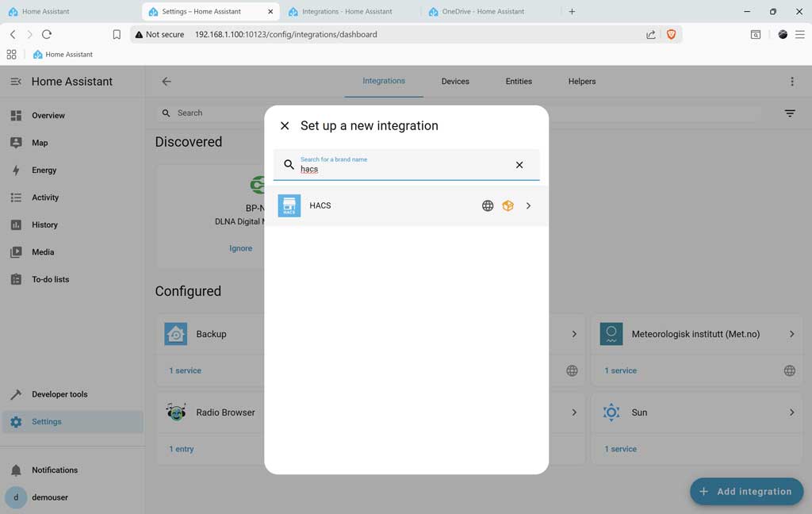Screen dimensions: 812x514
Task: Reload the current page
Action: click(47, 34)
